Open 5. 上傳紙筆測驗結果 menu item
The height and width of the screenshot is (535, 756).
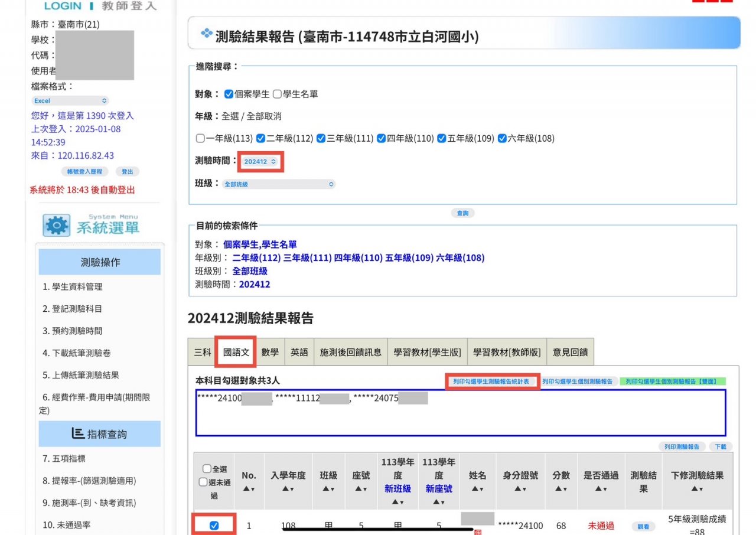[81, 375]
